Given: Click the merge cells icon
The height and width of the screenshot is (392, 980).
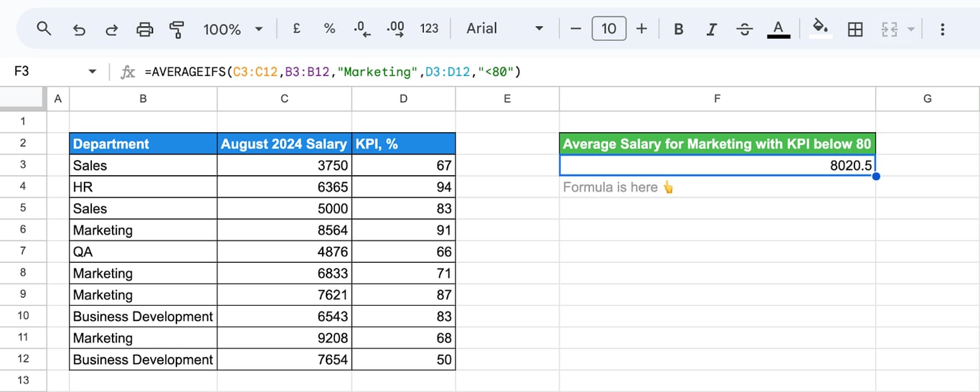Looking at the screenshot, I should click(x=890, y=29).
